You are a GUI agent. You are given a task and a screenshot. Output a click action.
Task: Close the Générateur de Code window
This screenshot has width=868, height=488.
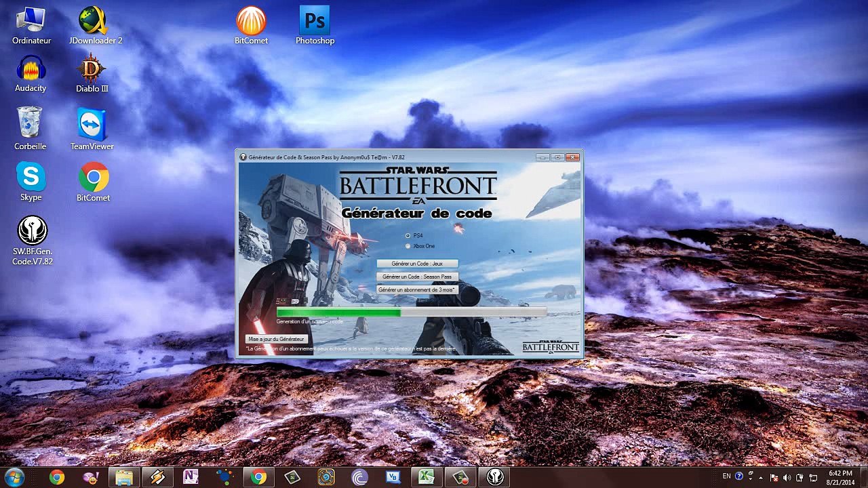pos(573,157)
